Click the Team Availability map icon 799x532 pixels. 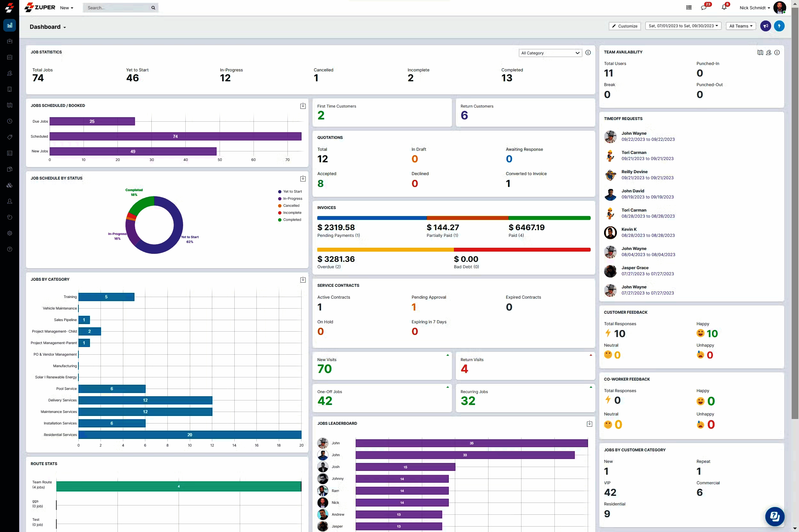tap(760, 52)
